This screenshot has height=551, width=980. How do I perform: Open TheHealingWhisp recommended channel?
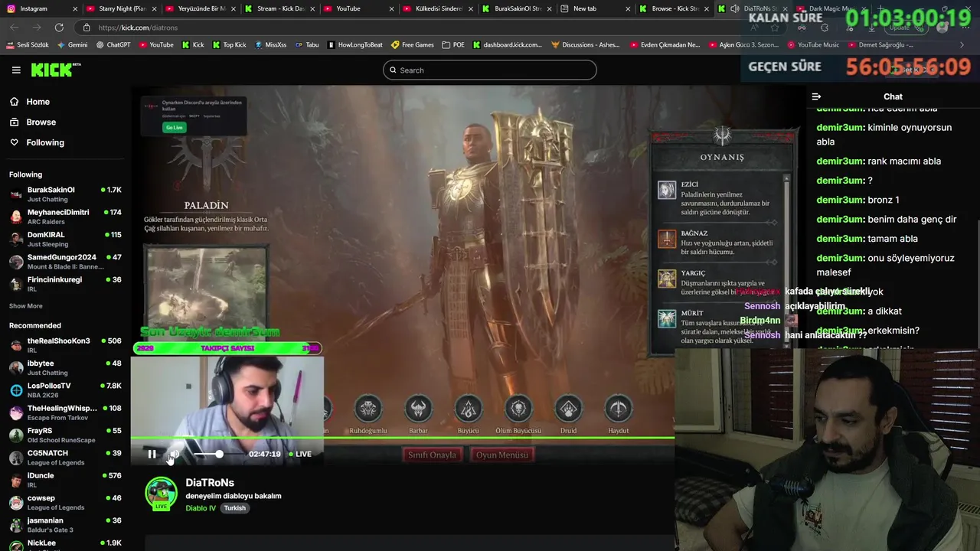tap(65, 412)
